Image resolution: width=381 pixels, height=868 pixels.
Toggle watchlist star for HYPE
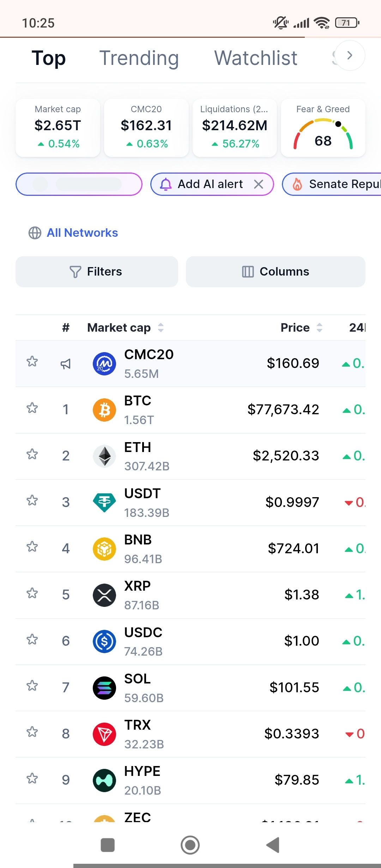click(x=32, y=778)
